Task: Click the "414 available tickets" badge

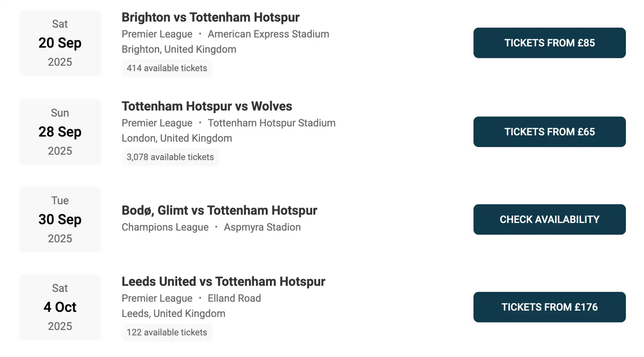Action: click(167, 68)
